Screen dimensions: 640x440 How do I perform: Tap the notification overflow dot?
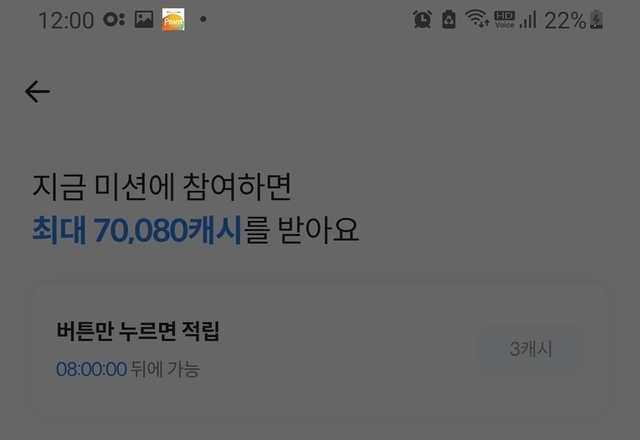click(203, 19)
